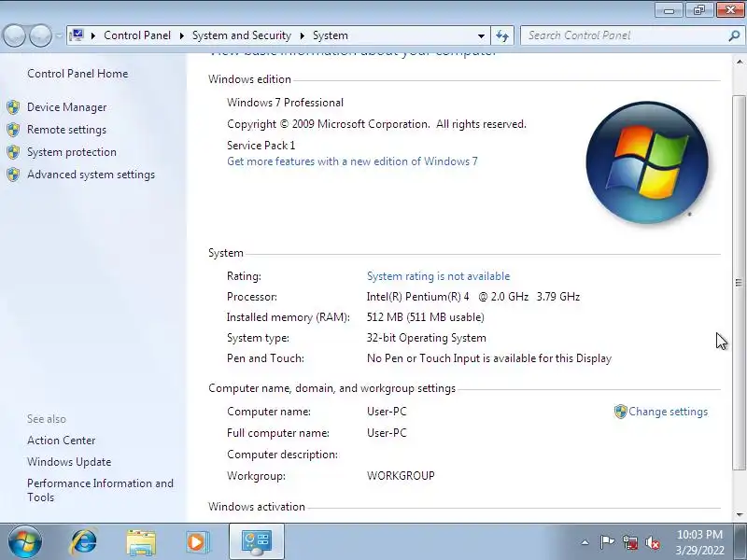Restore down the System window
This screenshot has width=747, height=560.
click(699, 10)
